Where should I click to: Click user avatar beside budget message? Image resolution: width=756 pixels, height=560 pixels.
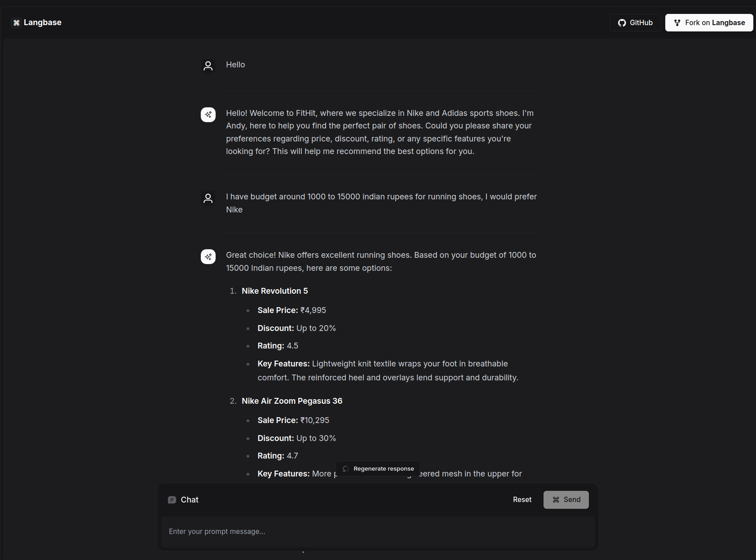tap(208, 198)
